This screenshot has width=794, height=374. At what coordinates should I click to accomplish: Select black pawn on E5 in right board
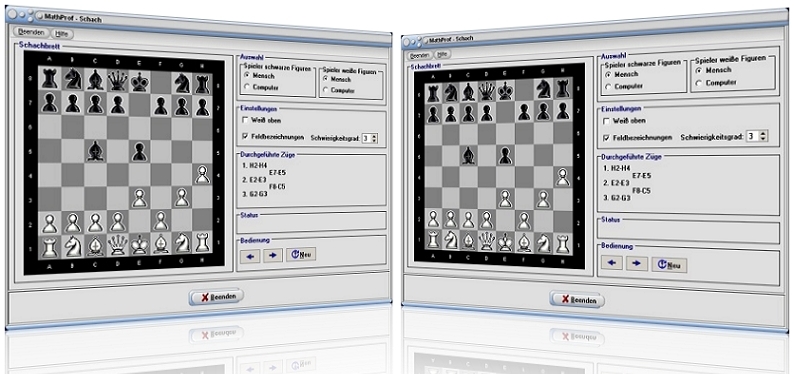pos(504,156)
